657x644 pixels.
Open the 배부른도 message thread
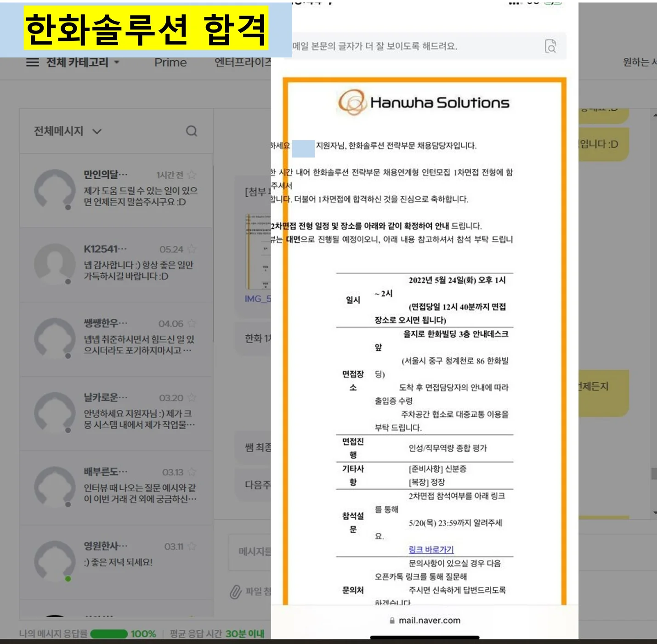[117, 488]
